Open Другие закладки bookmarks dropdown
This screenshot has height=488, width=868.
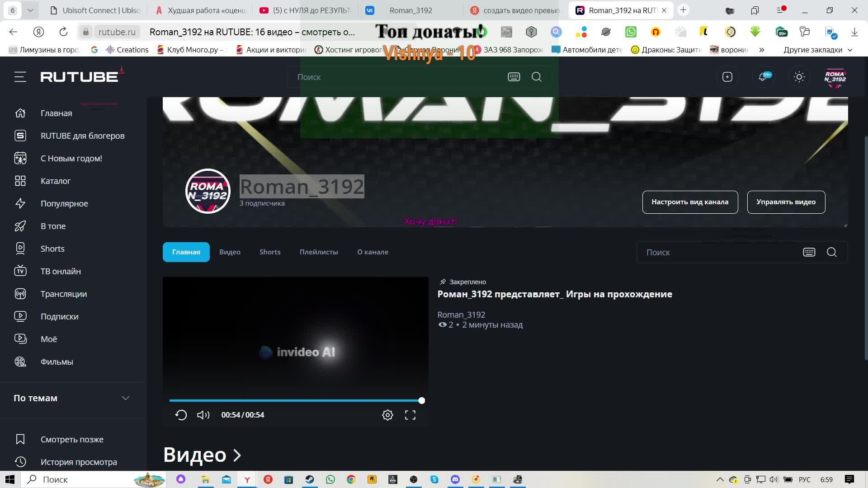pos(817,50)
